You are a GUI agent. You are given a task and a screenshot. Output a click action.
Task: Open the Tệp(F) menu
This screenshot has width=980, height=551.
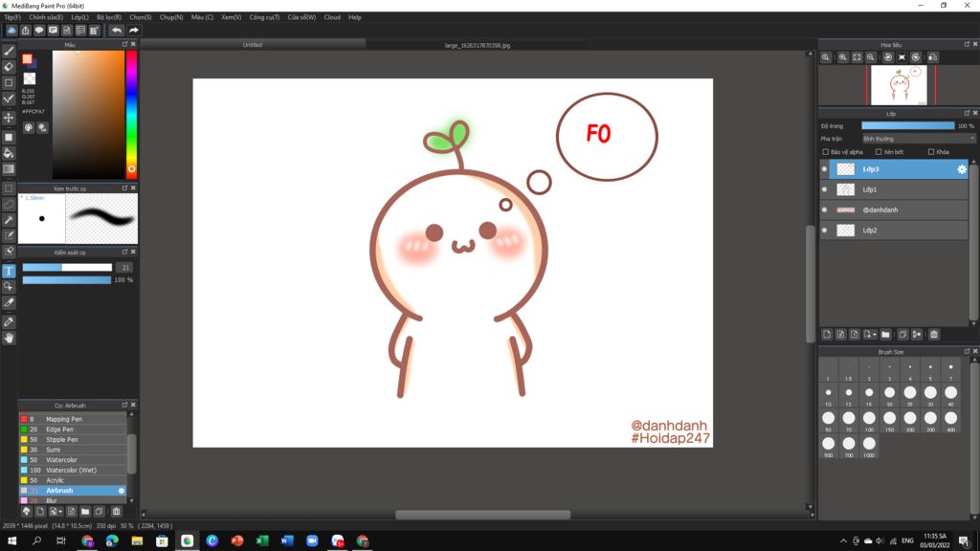[11, 17]
